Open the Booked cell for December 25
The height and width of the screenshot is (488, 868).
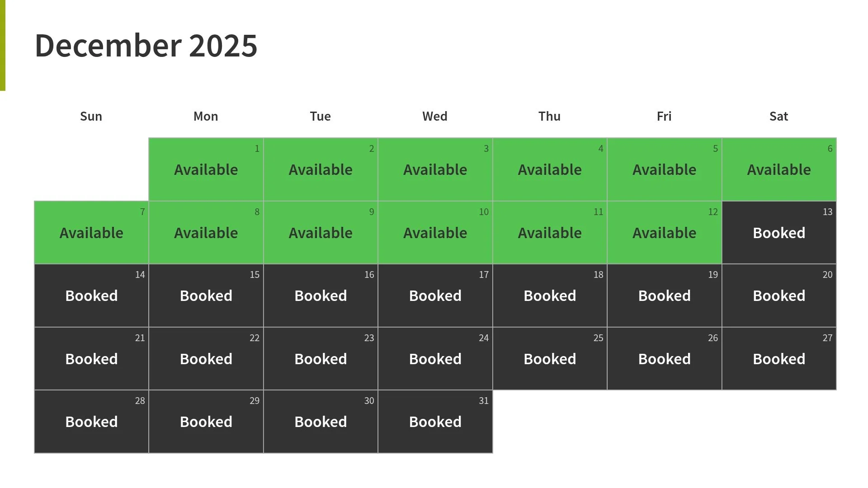click(550, 359)
